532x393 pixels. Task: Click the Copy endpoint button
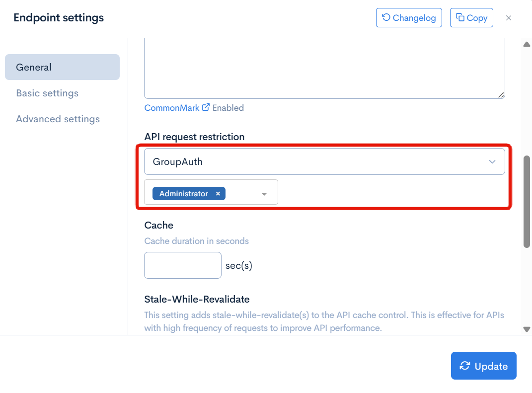(471, 18)
